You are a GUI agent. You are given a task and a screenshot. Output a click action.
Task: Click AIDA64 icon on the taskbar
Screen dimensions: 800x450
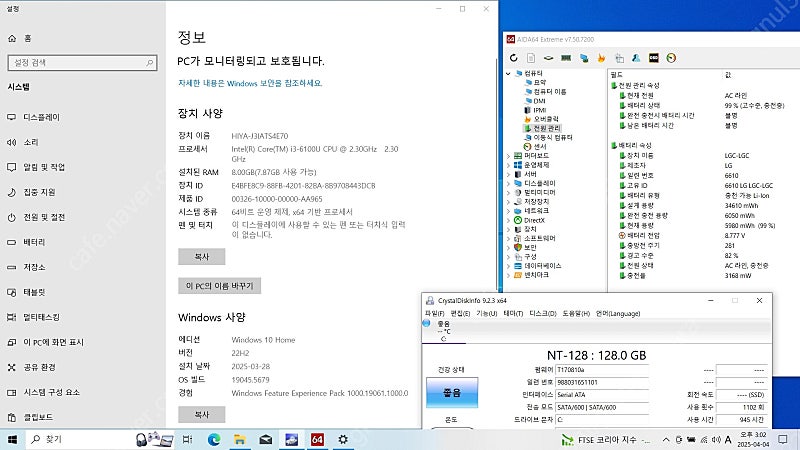317,439
